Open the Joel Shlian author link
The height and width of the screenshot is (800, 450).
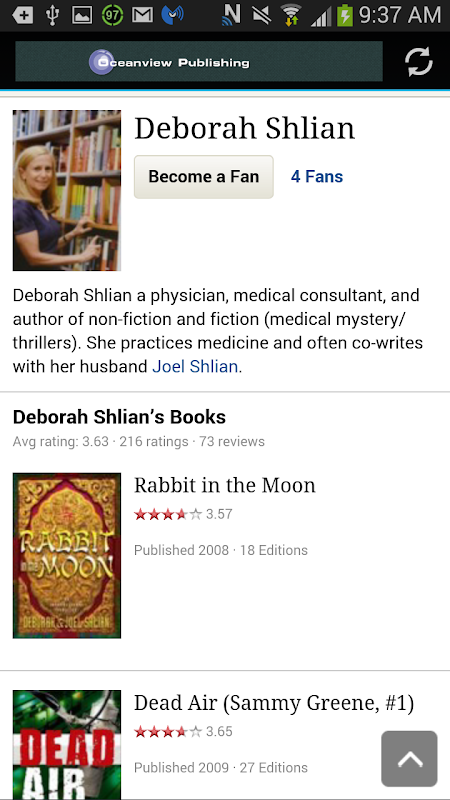click(x=195, y=366)
